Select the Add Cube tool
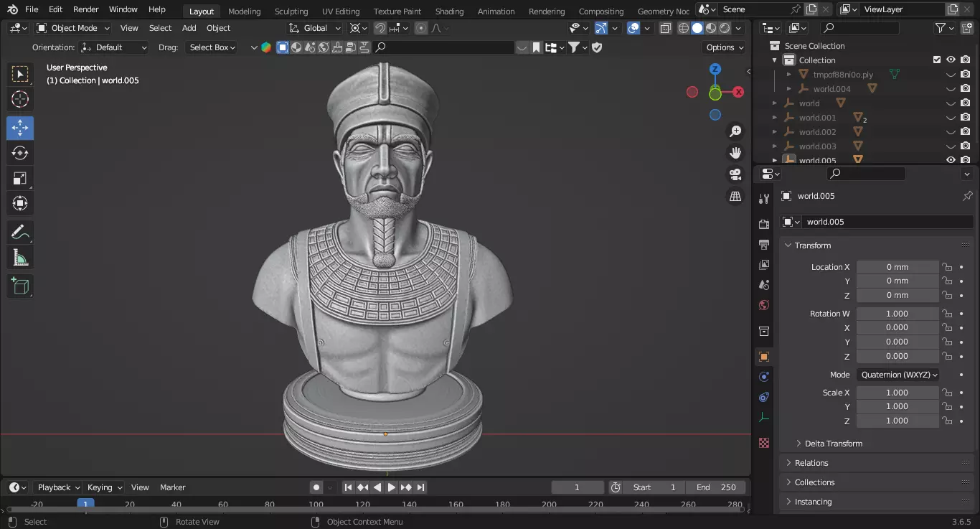Screen dimensions: 980x529 point(20,286)
